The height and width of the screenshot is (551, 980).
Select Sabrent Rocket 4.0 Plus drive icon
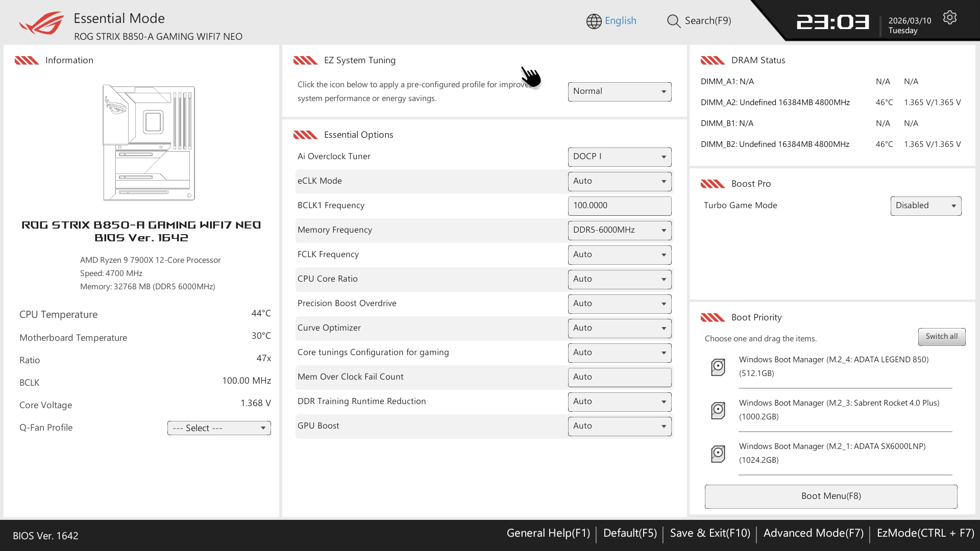tap(718, 410)
